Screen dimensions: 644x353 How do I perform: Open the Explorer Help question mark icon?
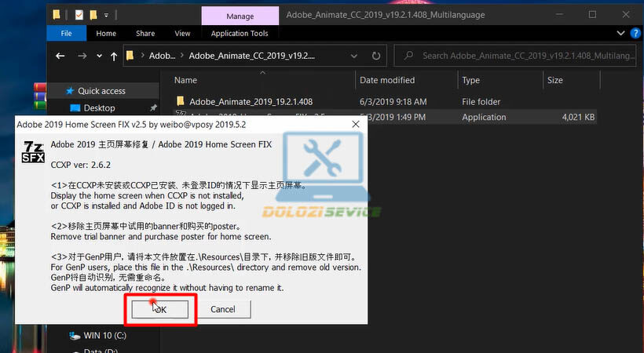(633, 34)
